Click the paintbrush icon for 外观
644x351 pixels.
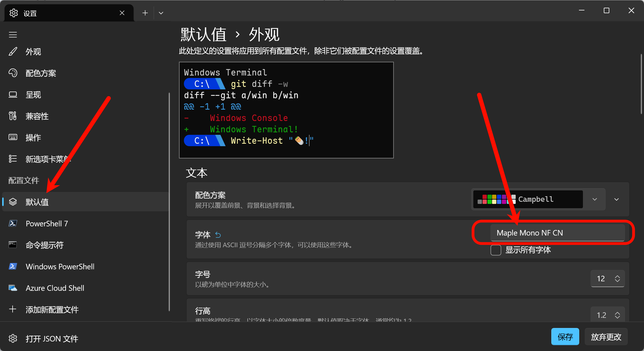coord(13,52)
